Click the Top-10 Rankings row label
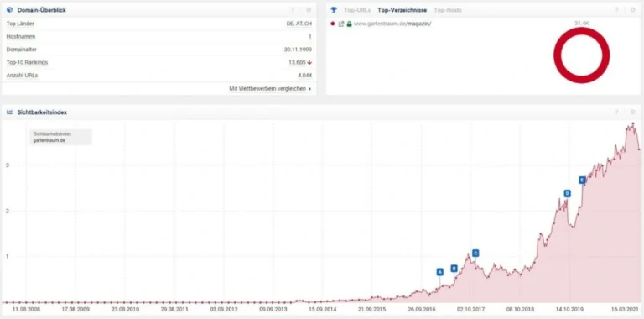Image resolution: width=644 pixels, height=319 pixels. 27,62
